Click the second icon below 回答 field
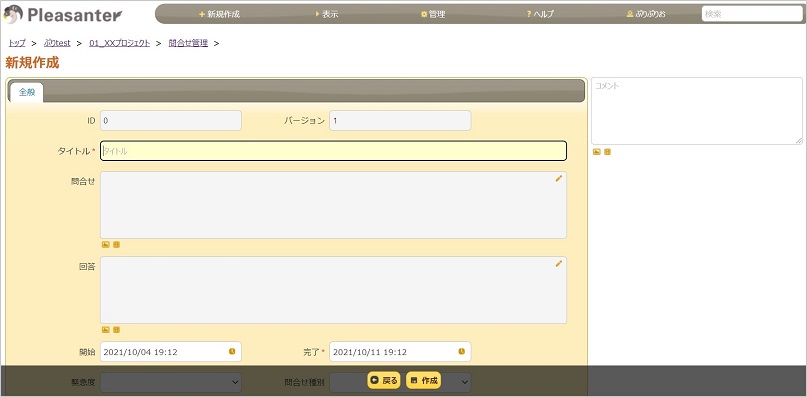The width and height of the screenshot is (807, 397). click(x=116, y=330)
